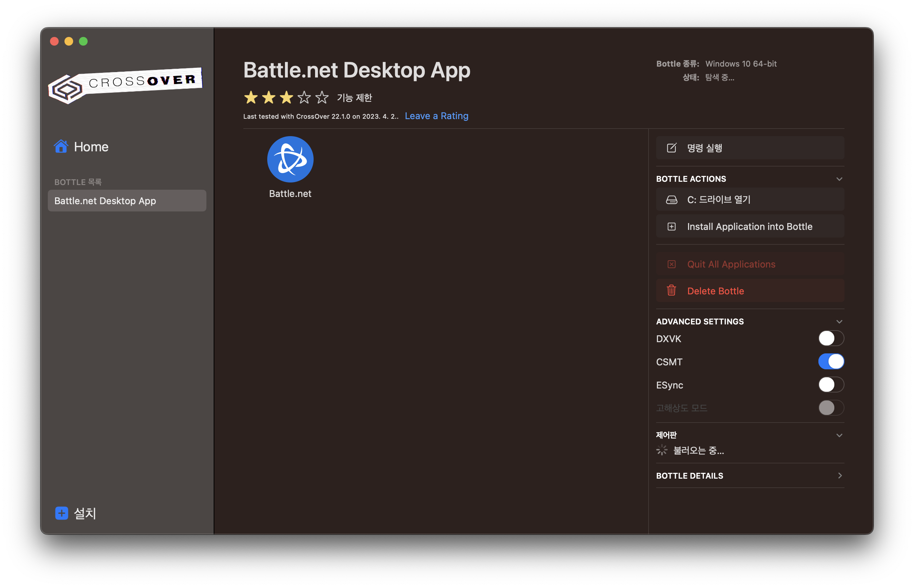
Task: Collapse the Advanced Settings section
Action: click(839, 322)
